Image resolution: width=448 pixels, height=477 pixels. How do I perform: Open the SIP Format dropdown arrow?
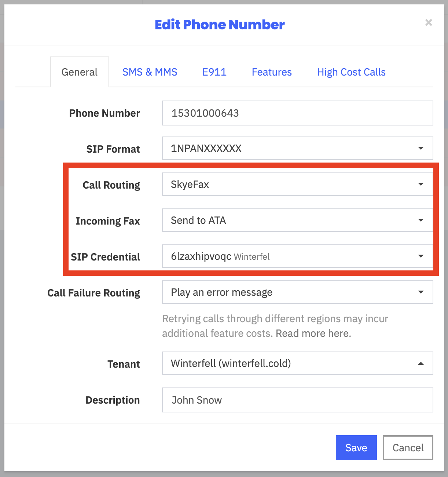[421, 148]
